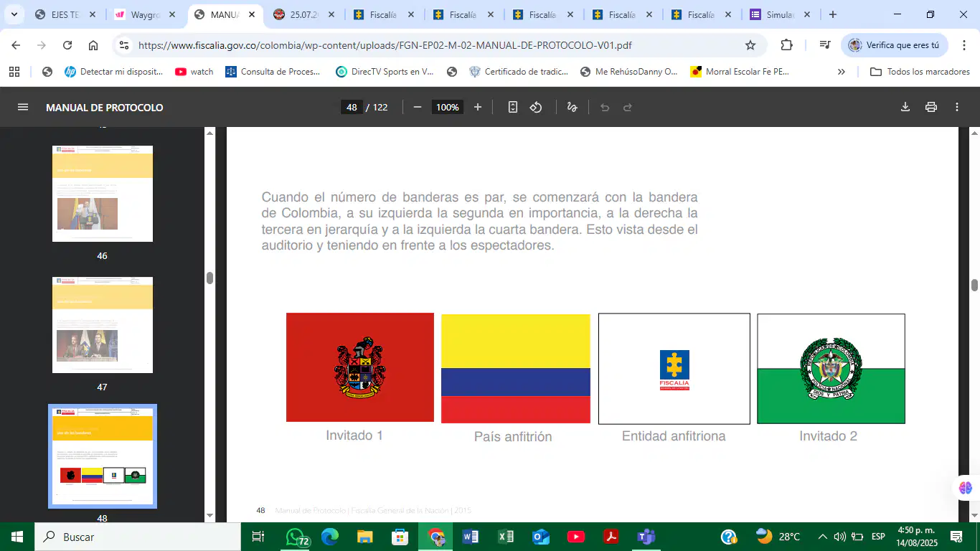The height and width of the screenshot is (551, 980).
Task: Zoom in on the PDF document
Action: (x=478, y=108)
